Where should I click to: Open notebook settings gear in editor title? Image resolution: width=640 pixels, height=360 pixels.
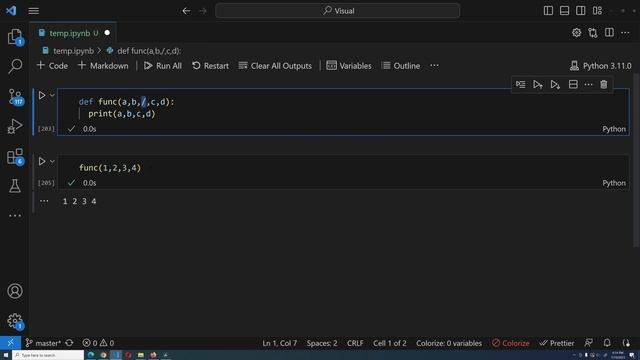click(576, 33)
